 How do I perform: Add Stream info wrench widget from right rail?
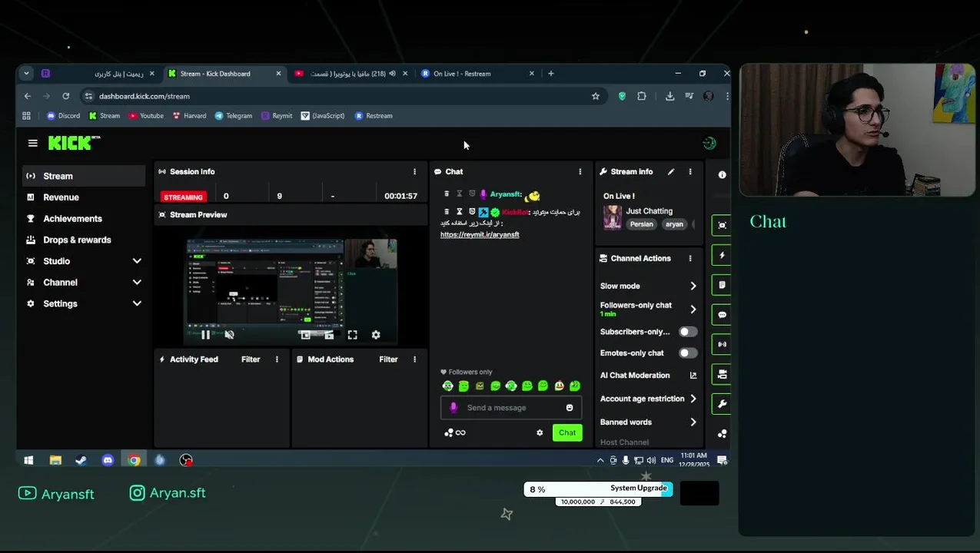pos(722,404)
